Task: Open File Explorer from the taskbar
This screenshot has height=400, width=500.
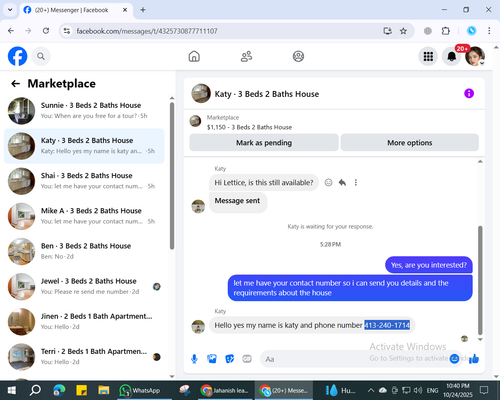Action: tap(104, 390)
